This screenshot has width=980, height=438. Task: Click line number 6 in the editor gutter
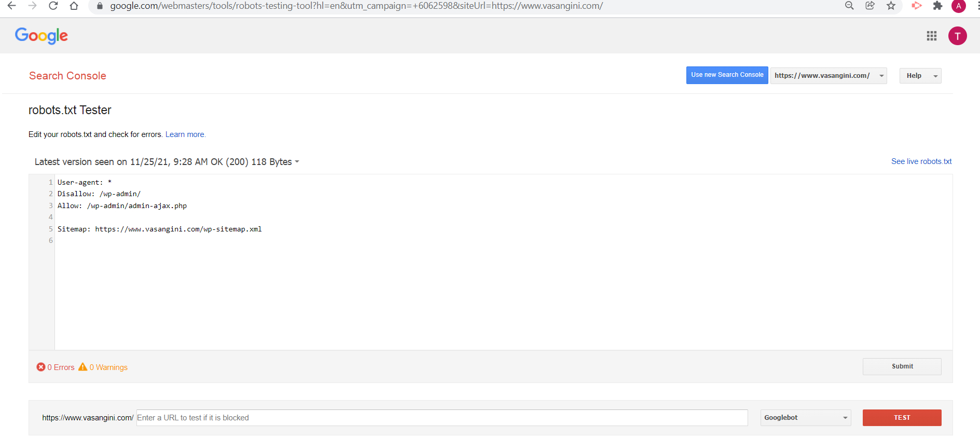click(51, 240)
